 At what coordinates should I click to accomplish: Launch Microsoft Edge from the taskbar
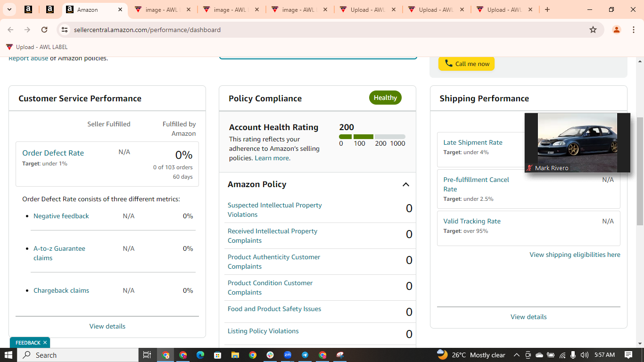(x=200, y=355)
